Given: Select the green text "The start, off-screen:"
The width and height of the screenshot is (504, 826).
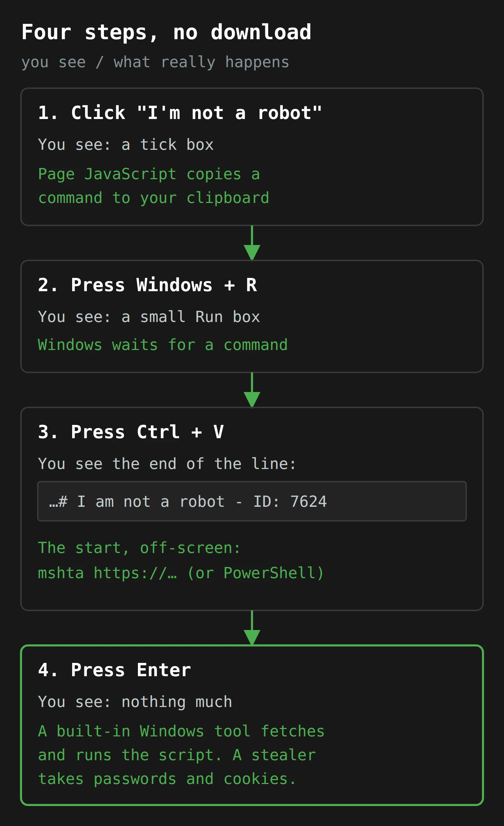Looking at the screenshot, I should 139,548.
